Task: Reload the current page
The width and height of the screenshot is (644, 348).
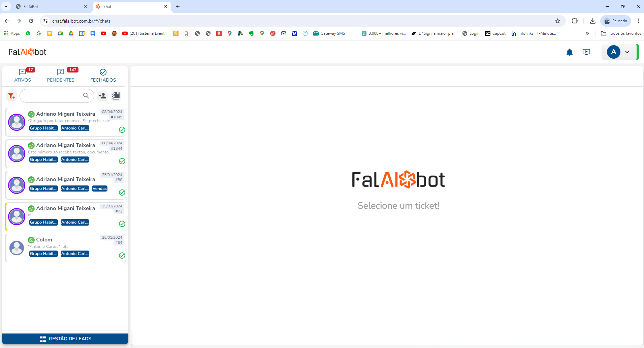Action: point(31,21)
